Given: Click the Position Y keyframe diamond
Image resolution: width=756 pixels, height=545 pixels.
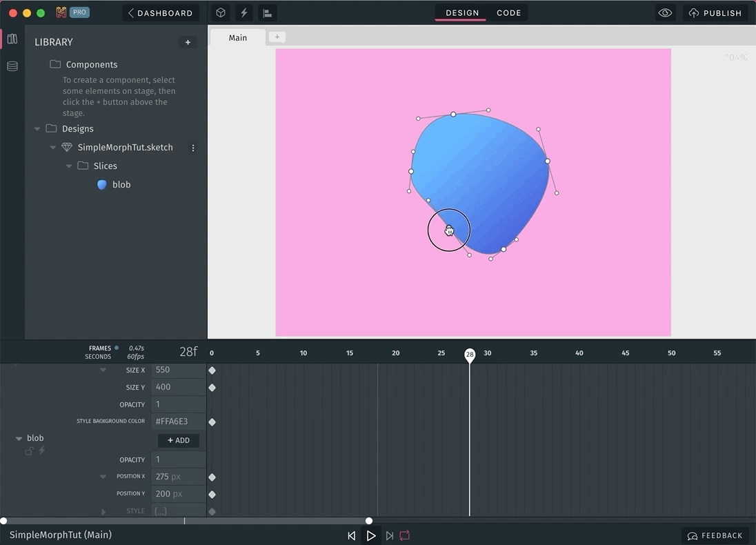Looking at the screenshot, I should coord(212,495).
